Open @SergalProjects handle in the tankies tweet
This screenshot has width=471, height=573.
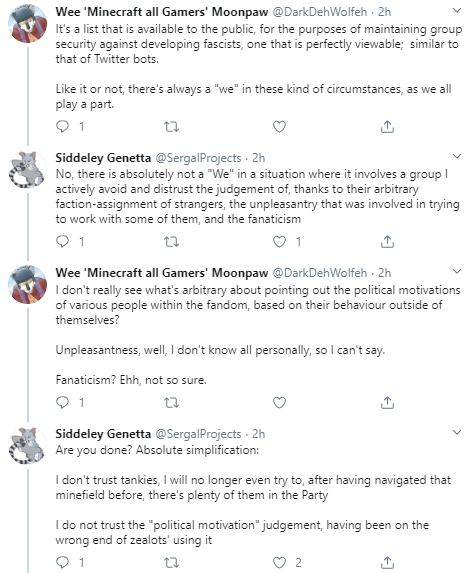[198, 434]
